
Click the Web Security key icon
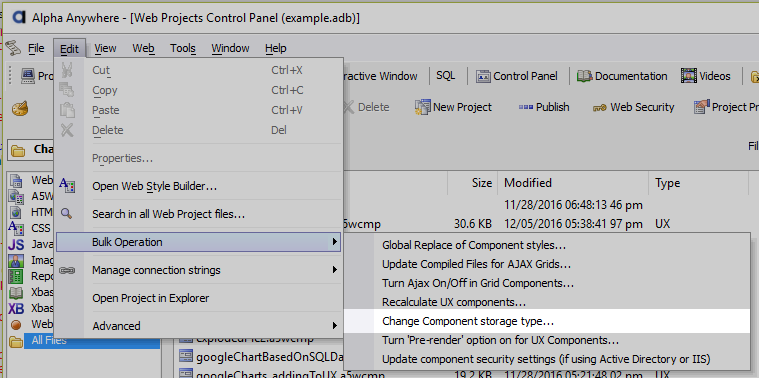tap(599, 108)
